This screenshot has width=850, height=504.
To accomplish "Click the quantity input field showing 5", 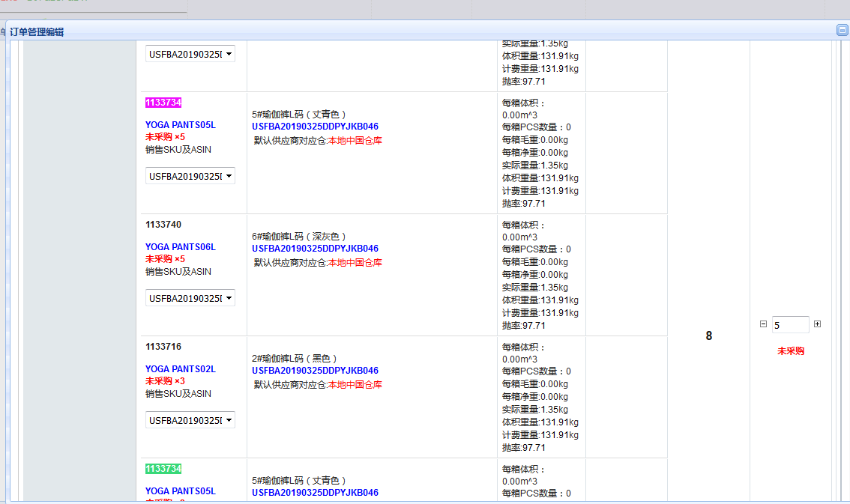I will pos(790,325).
